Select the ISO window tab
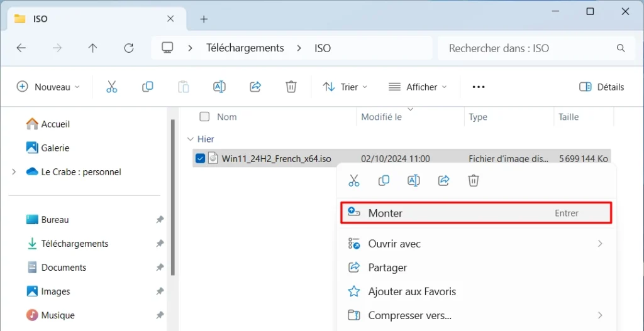This screenshot has width=644, height=331. pyautogui.click(x=96, y=19)
